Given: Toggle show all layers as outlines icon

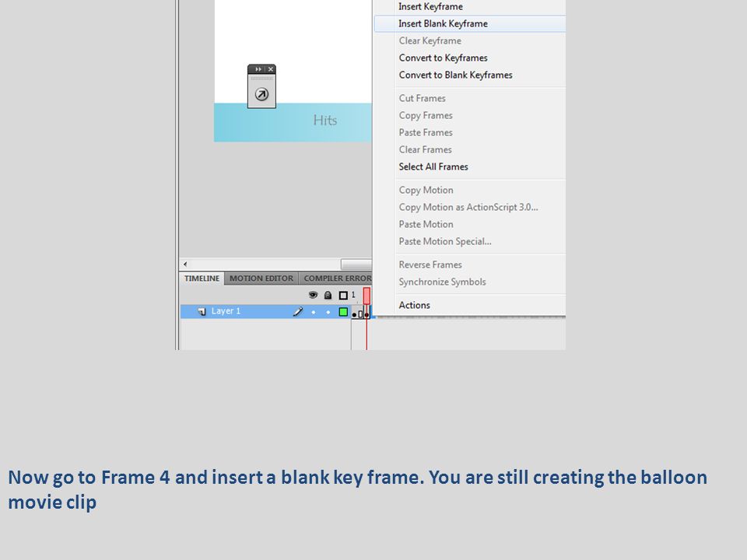Looking at the screenshot, I should click(343, 296).
